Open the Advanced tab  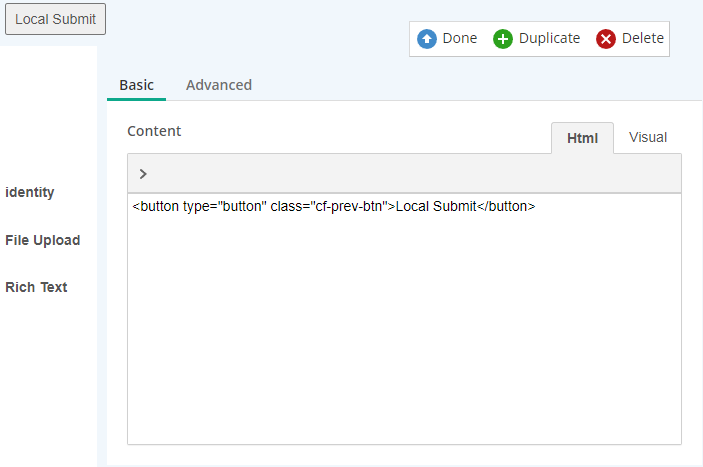[x=219, y=85]
